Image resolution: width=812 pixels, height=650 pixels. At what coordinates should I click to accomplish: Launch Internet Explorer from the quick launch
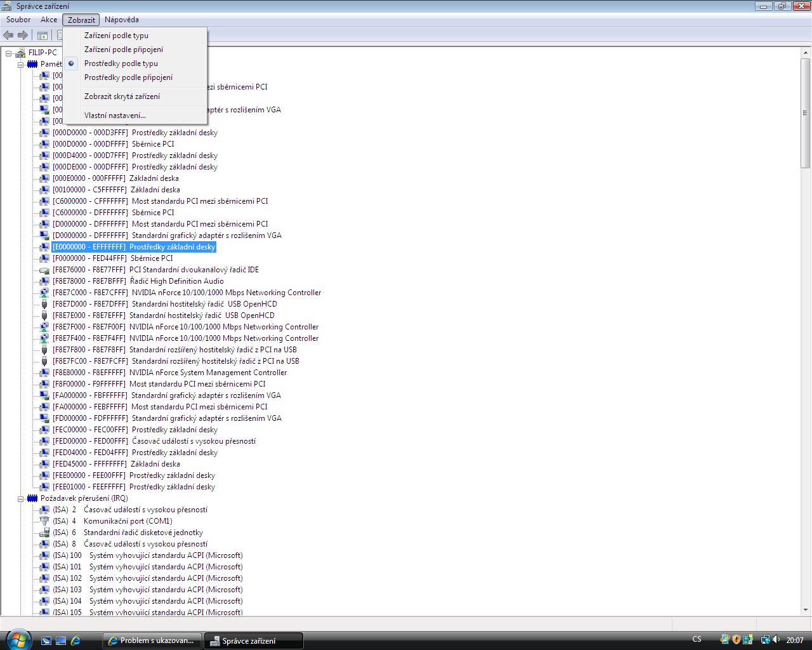[x=75, y=640]
